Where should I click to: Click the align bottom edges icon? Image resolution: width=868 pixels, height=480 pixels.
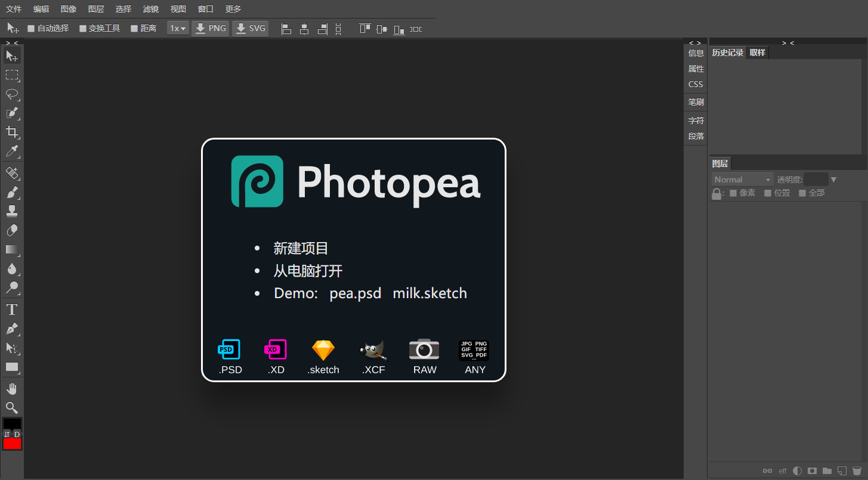pyautogui.click(x=399, y=29)
